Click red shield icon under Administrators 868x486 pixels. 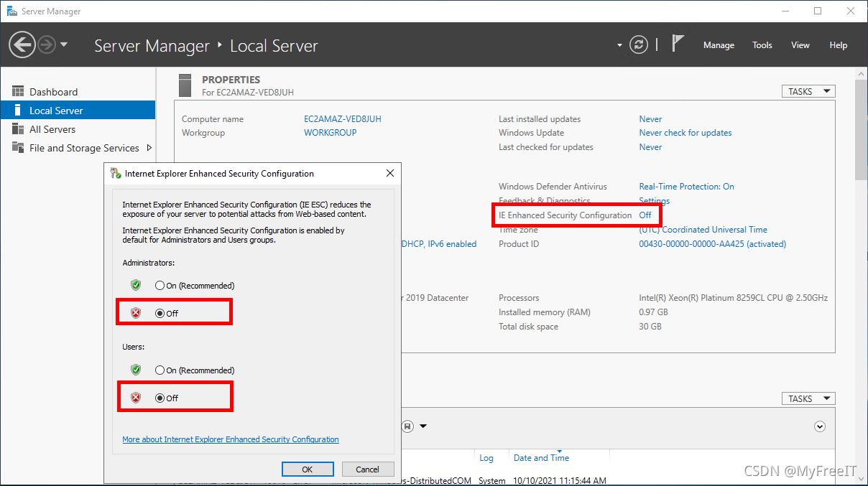136,313
